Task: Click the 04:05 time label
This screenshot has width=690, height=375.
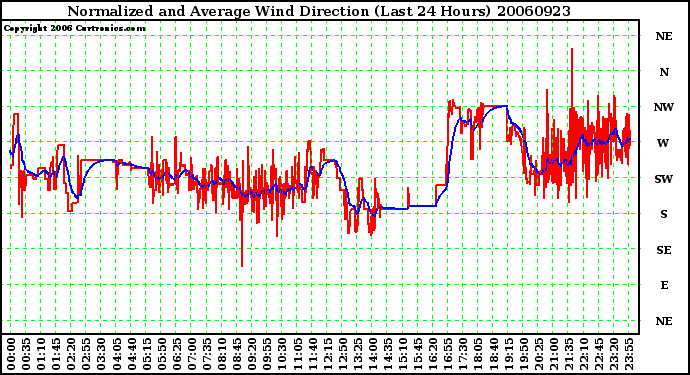Action: (116, 354)
